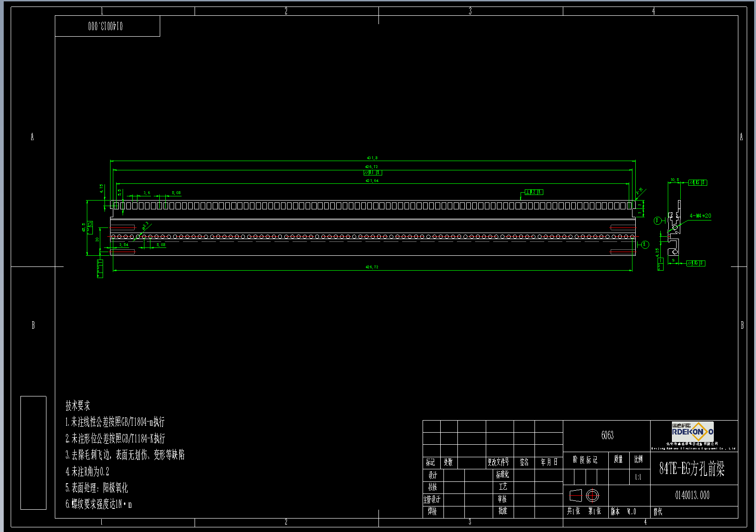The image size is (756, 532).
Task: Select parallelism tolerance frame beside 10.5
Action: 697,182
